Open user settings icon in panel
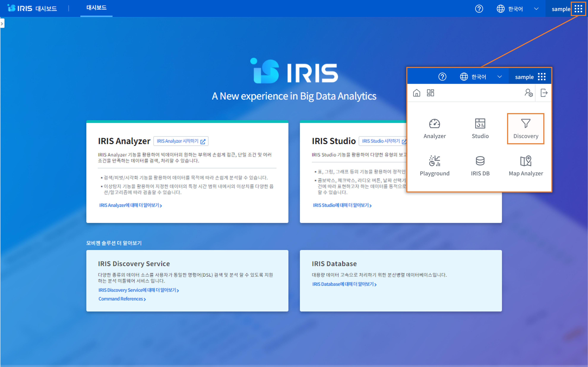 pos(528,93)
